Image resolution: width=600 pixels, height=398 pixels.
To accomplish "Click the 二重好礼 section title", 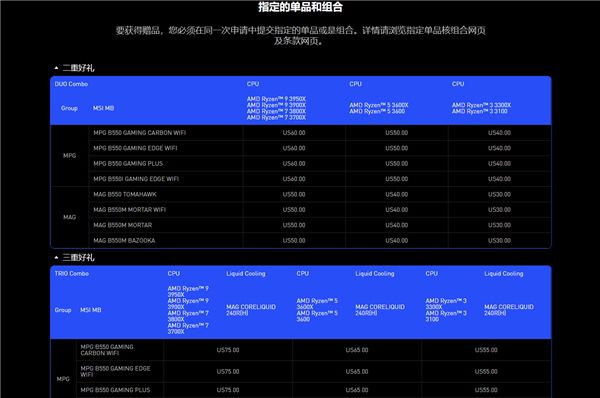I will point(78,68).
